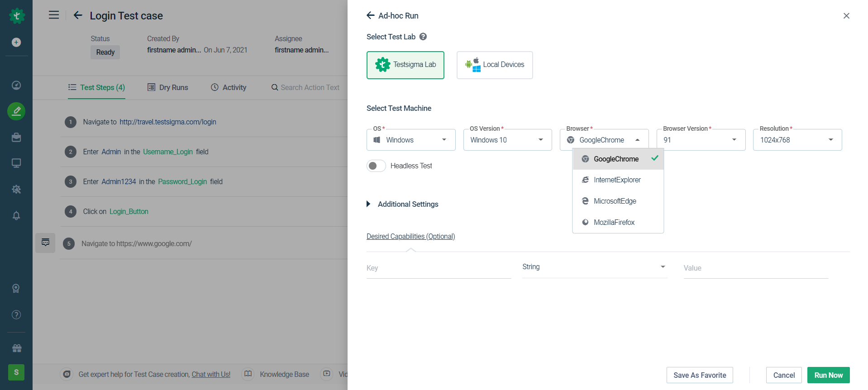Image resolution: width=868 pixels, height=390 pixels.
Task: Open the bug settings icon in sidebar
Action: [16, 189]
